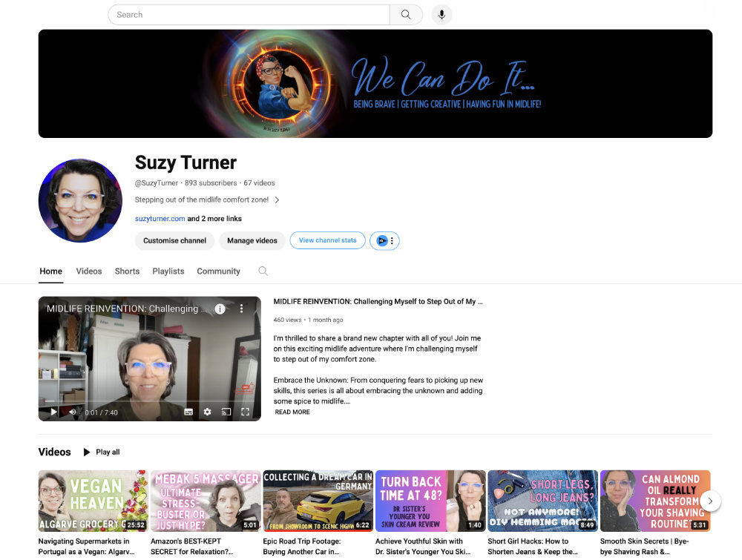Toggle subtitles on the featured video
This screenshot has width=742, height=560.
point(188,412)
